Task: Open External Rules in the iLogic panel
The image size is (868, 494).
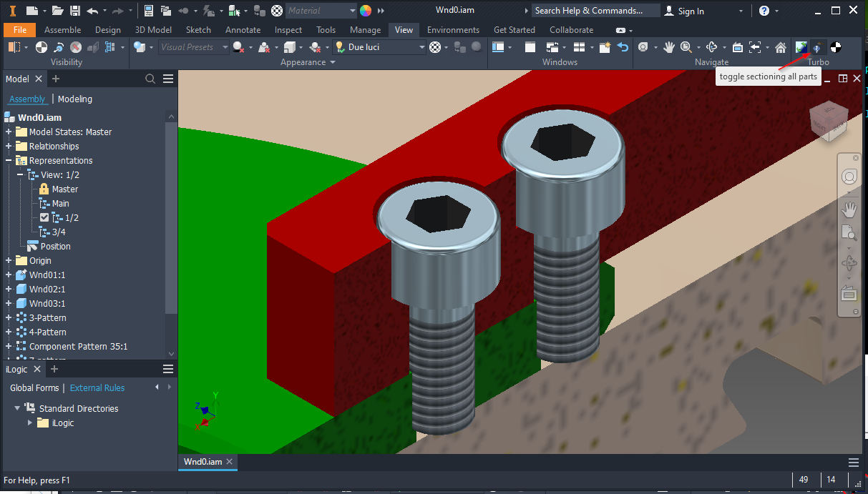Action: point(99,387)
